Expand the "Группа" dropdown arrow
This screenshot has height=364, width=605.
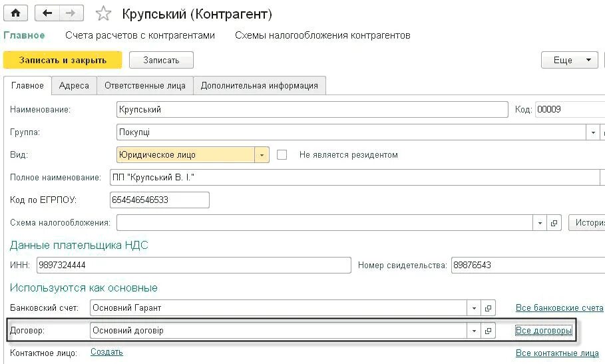point(594,132)
